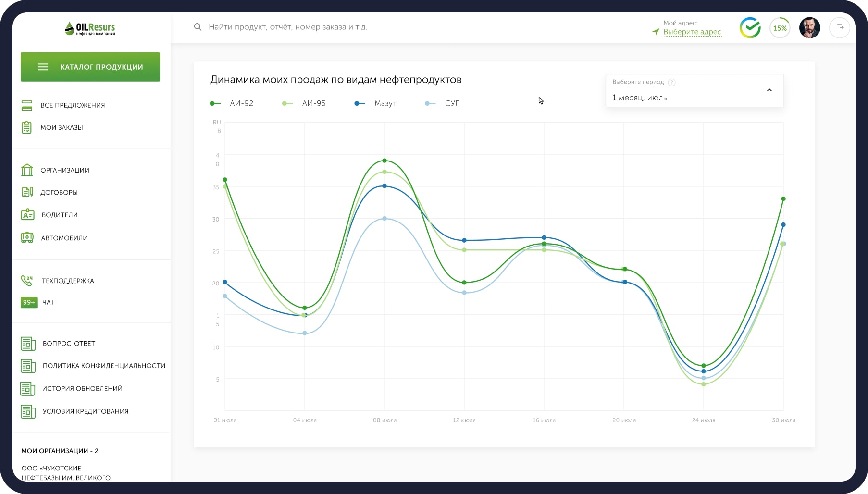Viewport: 868px width, 494px height.
Task: Click the 15% progress circle indicator
Action: [780, 28]
